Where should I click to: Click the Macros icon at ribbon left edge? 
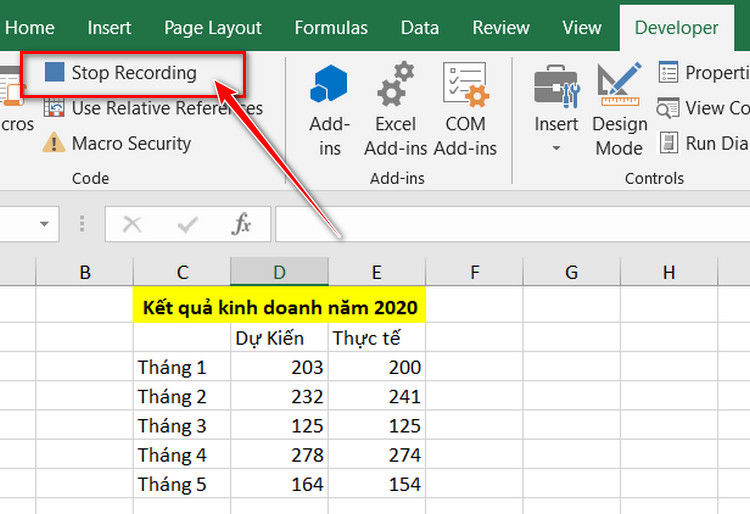pos(11,86)
